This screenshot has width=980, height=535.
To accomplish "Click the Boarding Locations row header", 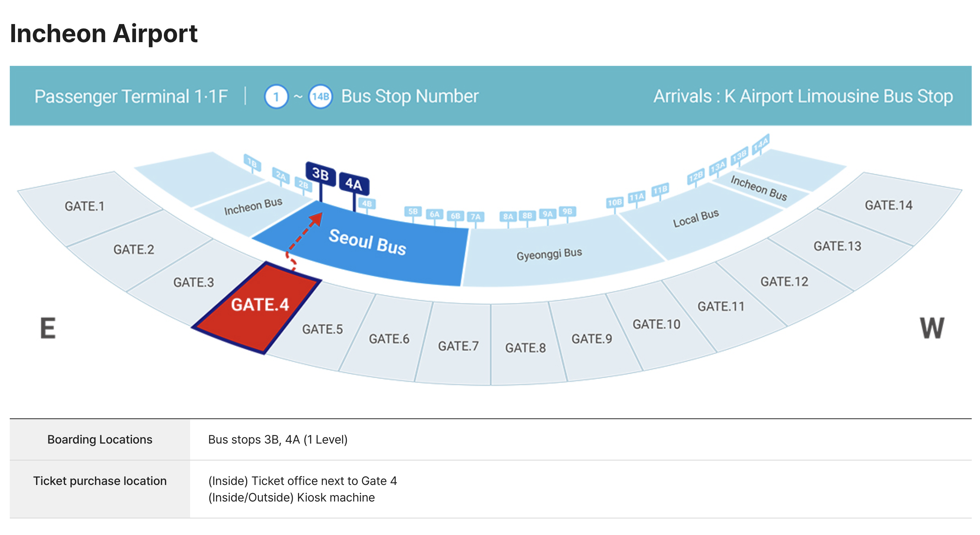I will [x=100, y=439].
